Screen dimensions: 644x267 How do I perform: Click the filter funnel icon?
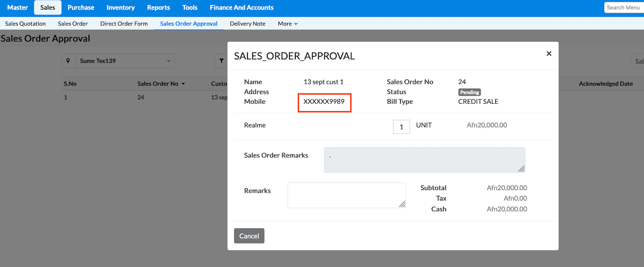point(221,61)
